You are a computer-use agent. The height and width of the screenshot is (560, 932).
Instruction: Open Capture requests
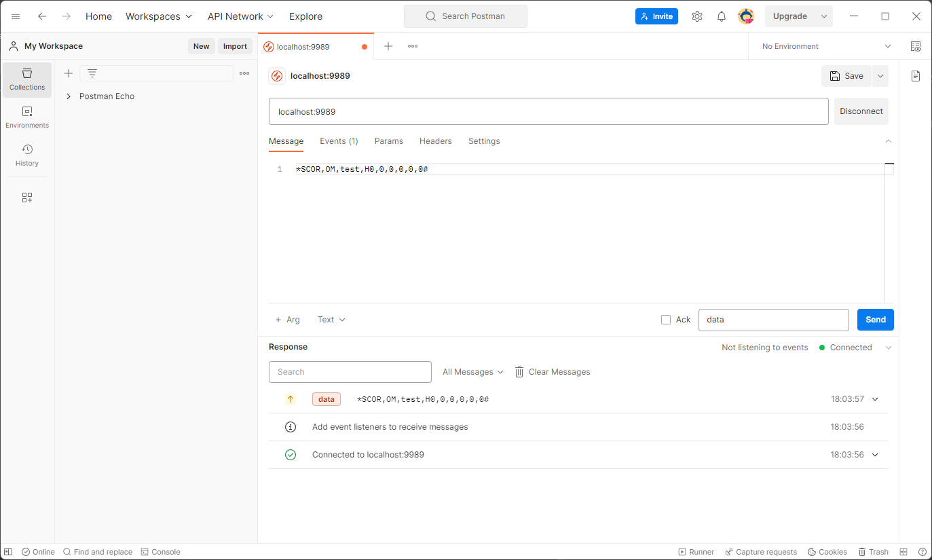761,552
